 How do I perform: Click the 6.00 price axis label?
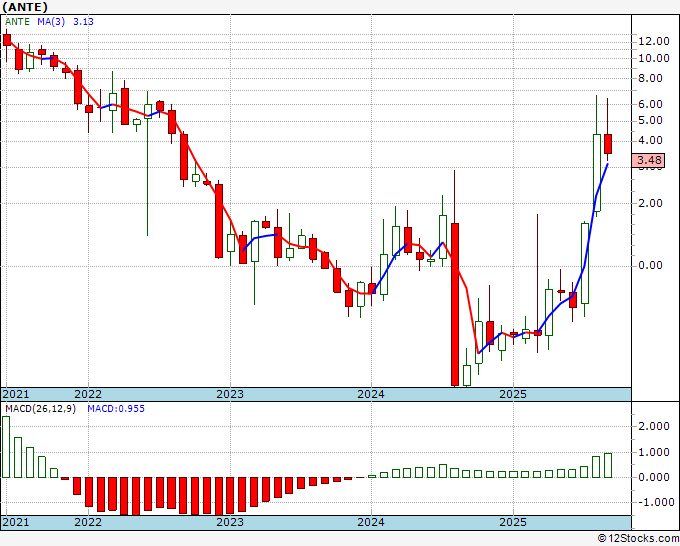tap(650, 104)
